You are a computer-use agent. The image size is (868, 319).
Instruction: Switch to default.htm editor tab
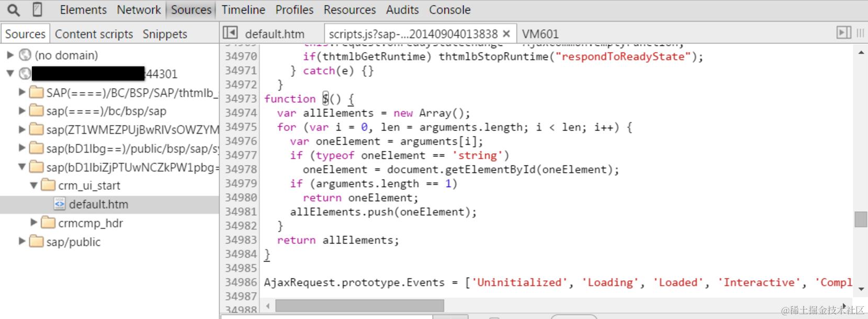click(x=275, y=34)
